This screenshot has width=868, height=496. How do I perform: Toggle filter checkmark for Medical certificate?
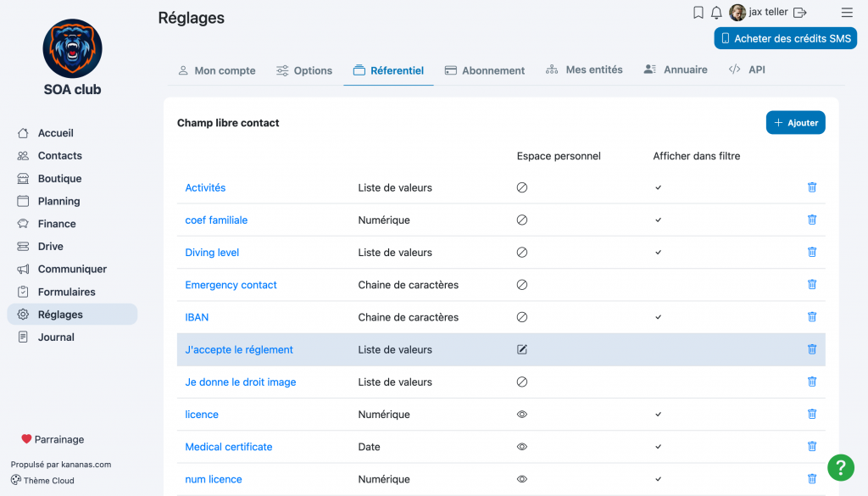[658, 447]
